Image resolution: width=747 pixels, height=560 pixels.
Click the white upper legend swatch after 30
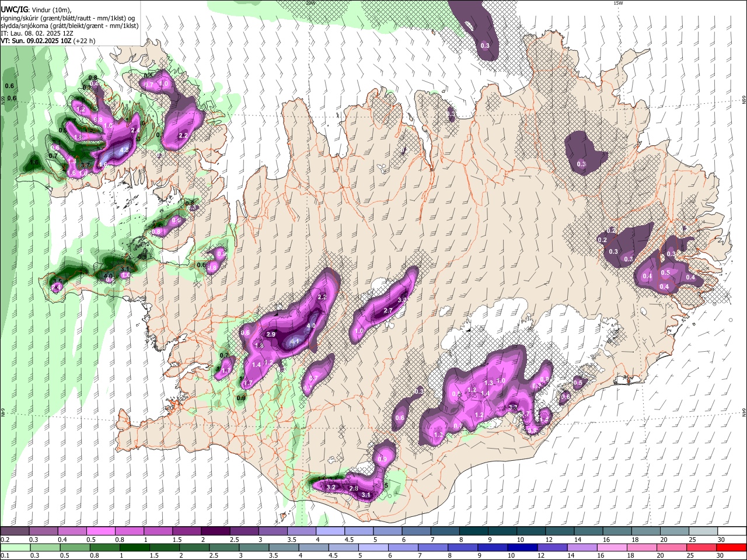pyautogui.click(x=732, y=531)
